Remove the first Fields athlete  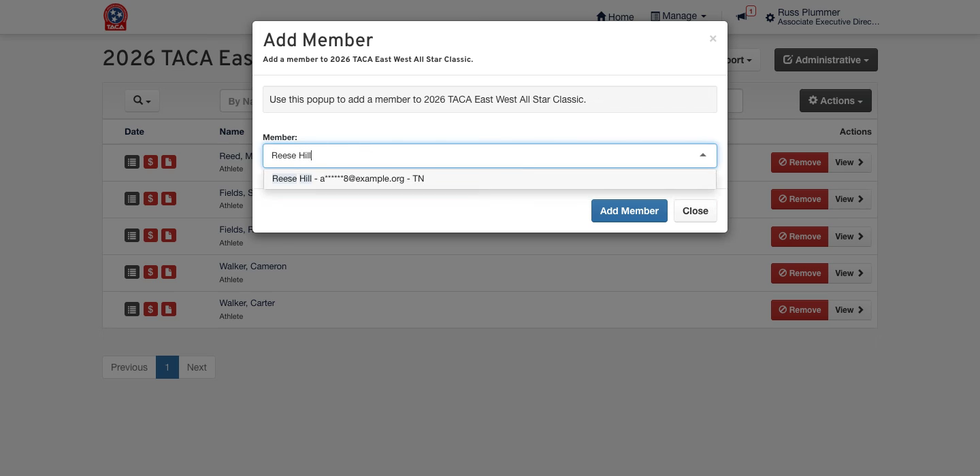point(800,199)
